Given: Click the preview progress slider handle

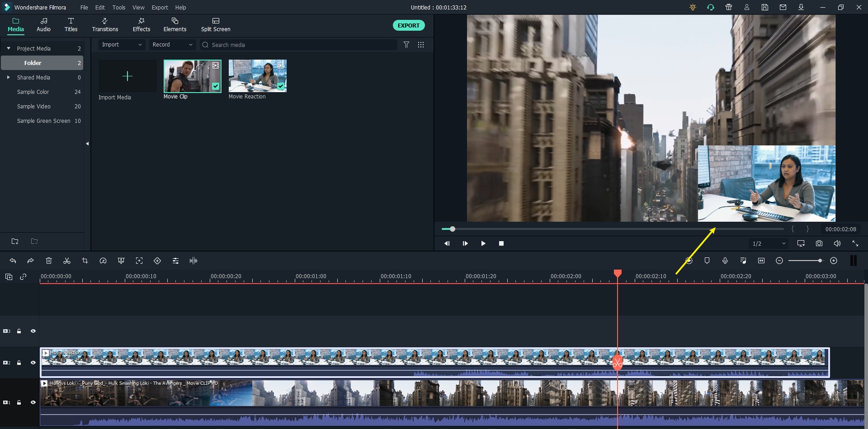Looking at the screenshot, I should (x=453, y=229).
